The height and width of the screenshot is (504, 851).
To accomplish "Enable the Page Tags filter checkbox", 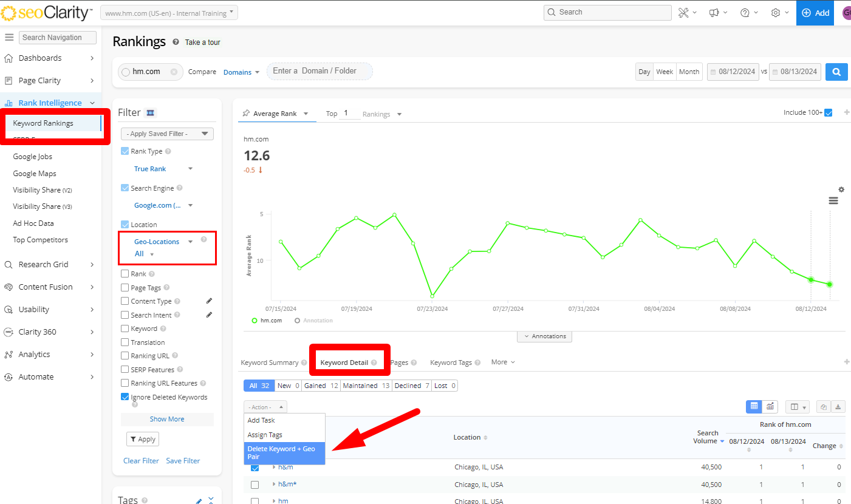I will [125, 287].
